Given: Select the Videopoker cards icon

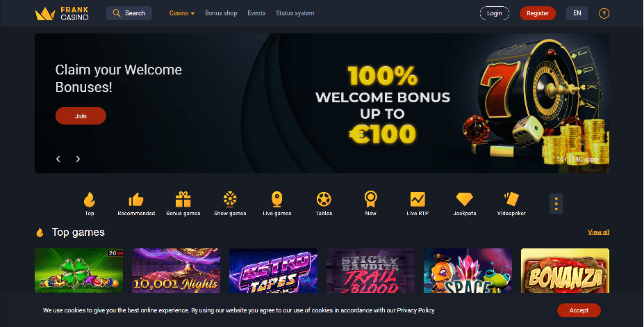Looking at the screenshot, I should click(511, 199).
